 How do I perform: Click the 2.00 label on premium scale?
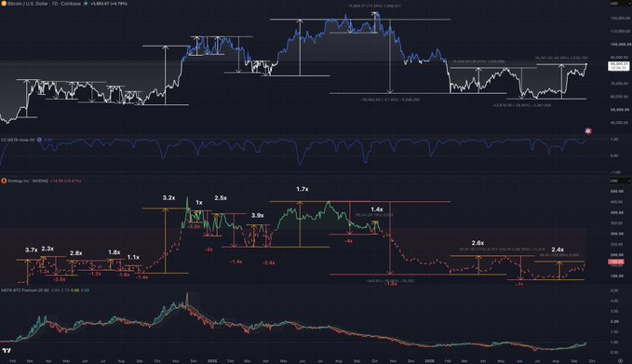[x=614, y=322]
